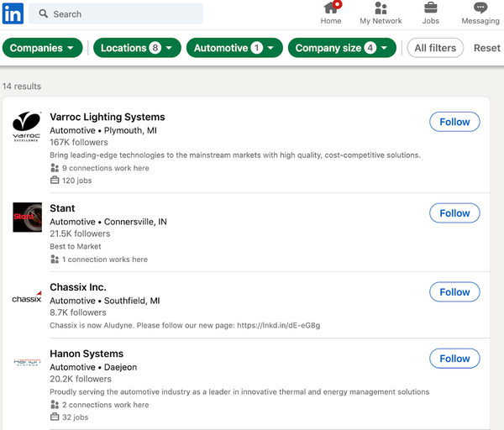
Task: Click the Chassix logo thumbnail
Action: [x=27, y=297]
